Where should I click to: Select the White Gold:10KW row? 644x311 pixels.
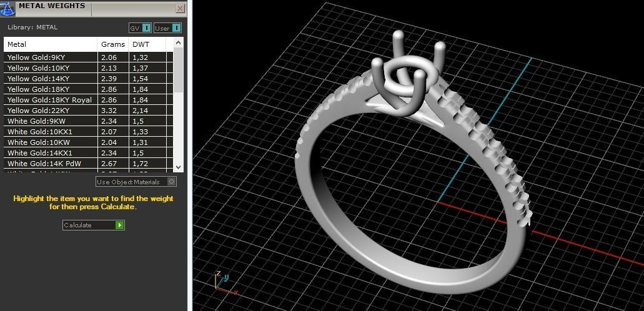89,142
